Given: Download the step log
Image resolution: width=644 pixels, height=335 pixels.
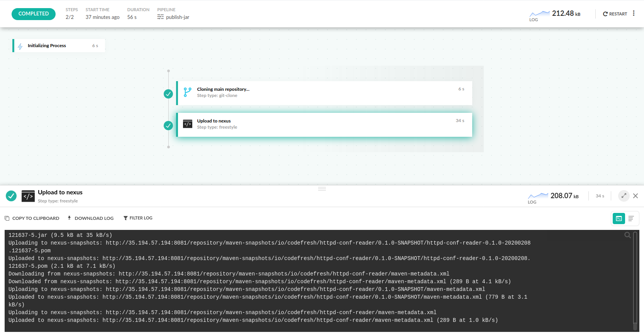Looking at the screenshot, I should 91,218.
